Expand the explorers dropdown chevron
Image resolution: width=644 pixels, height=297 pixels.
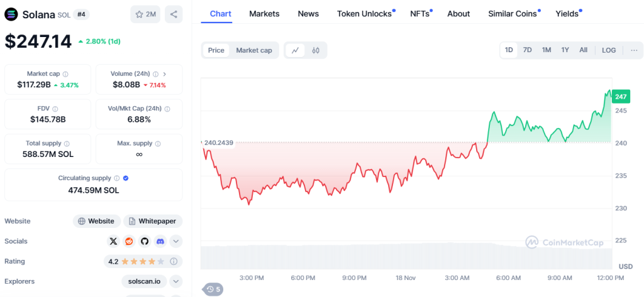point(176,281)
